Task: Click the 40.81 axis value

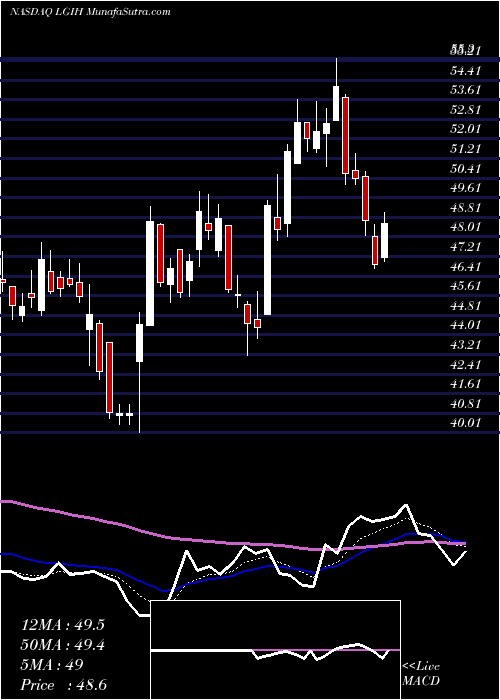Action: coord(466,404)
